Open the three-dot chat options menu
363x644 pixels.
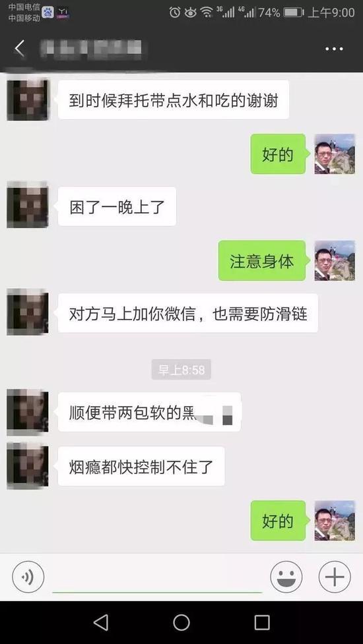(334, 49)
